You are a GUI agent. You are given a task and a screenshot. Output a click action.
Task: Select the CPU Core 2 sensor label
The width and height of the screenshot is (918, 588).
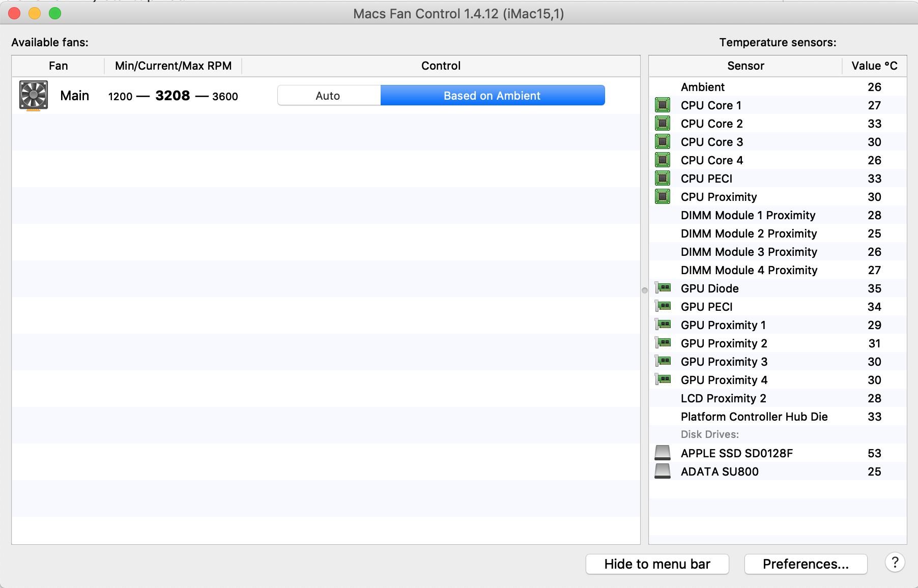[x=712, y=124]
